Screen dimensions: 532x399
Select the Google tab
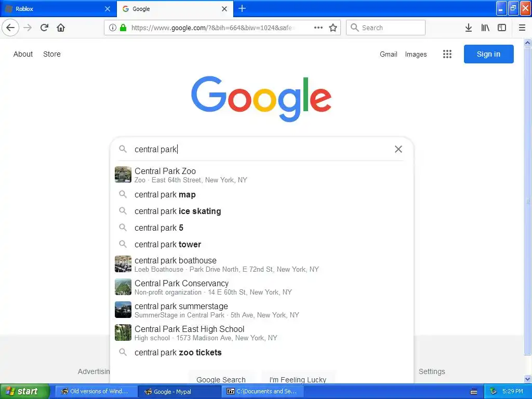(x=175, y=9)
